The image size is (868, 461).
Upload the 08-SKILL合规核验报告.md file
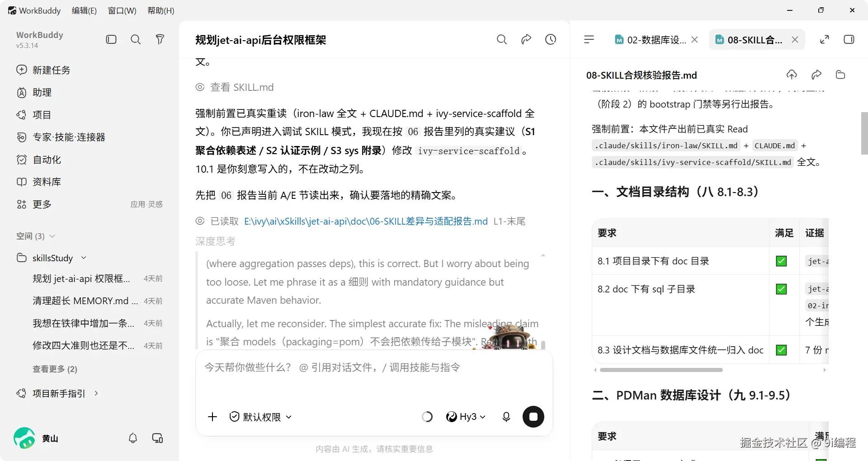pyautogui.click(x=792, y=75)
